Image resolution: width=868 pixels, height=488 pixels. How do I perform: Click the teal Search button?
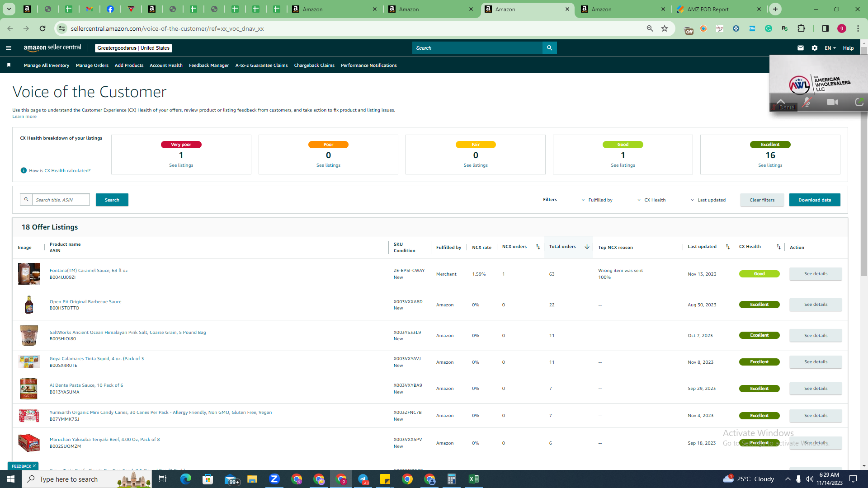112,200
